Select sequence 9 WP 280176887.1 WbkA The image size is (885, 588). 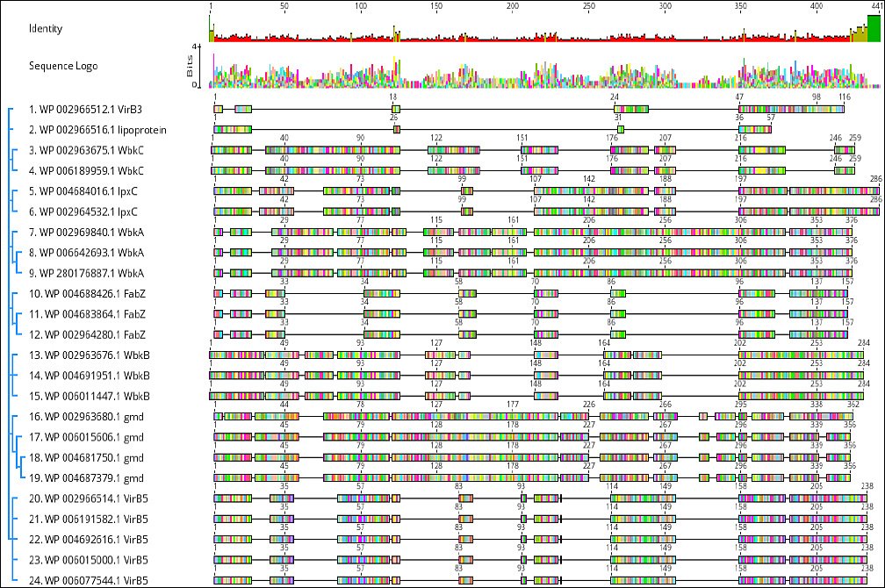point(86,273)
